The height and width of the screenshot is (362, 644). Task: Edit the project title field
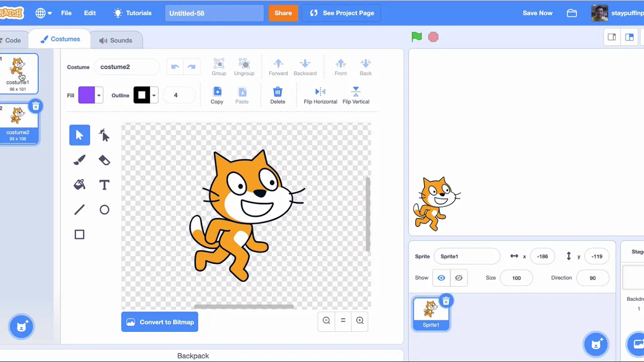[x=214, y=13]
